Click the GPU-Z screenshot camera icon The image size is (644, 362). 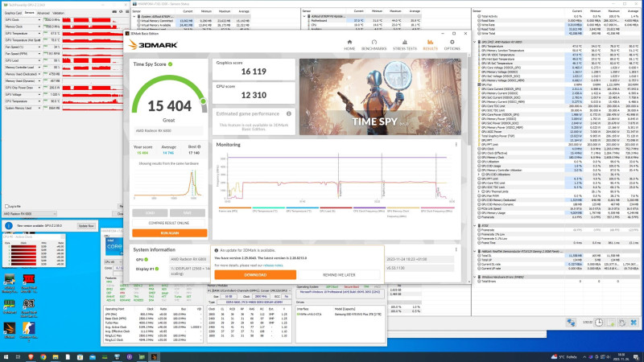(114, 12)
